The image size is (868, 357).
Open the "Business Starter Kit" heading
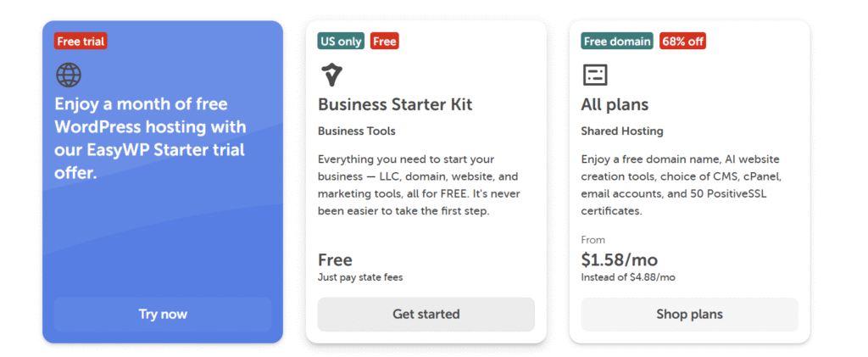tap(395, 105)
